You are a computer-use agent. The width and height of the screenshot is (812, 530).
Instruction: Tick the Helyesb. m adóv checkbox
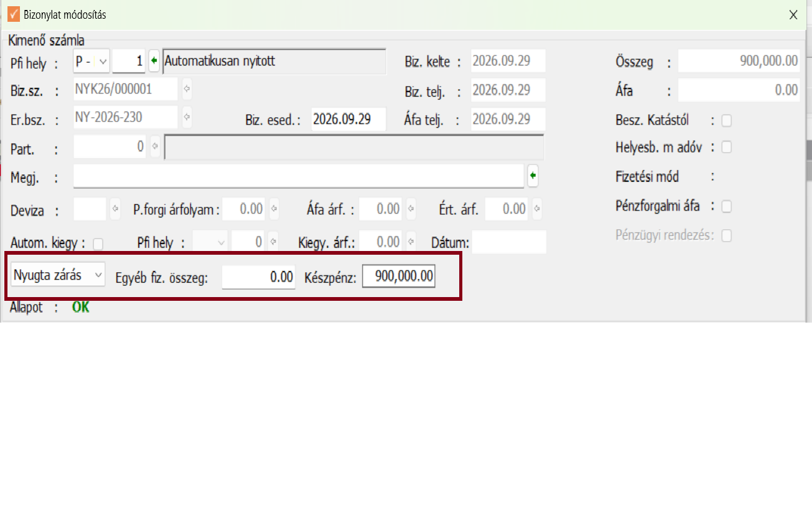pyautogui.click(x=726, y=148)
